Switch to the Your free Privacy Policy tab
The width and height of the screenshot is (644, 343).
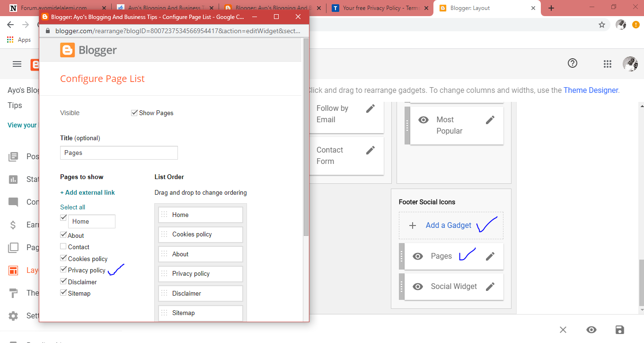[x=379, y=8]
